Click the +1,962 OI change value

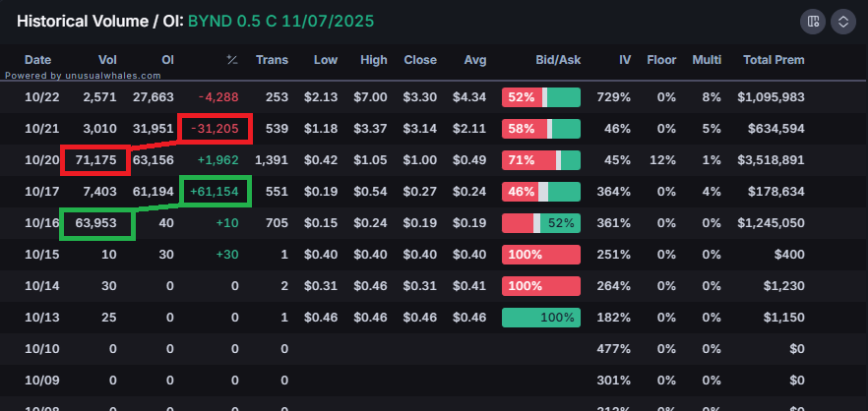[x=217, y=160]
